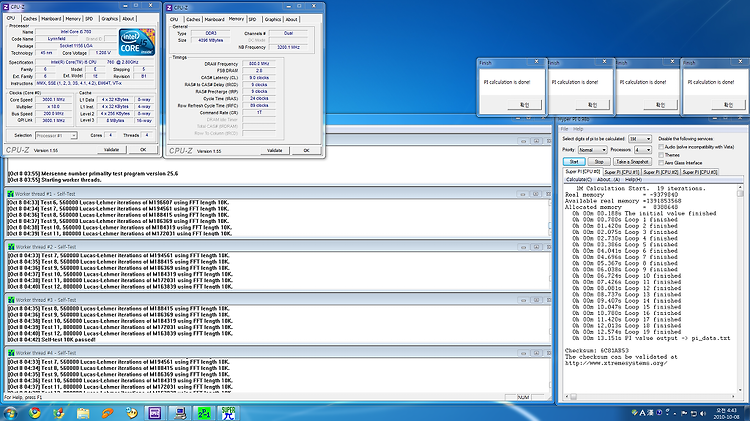Screen dimensions: 750x421
Task: Click the xtremesystems.org URL text
Action: point(616,363)
